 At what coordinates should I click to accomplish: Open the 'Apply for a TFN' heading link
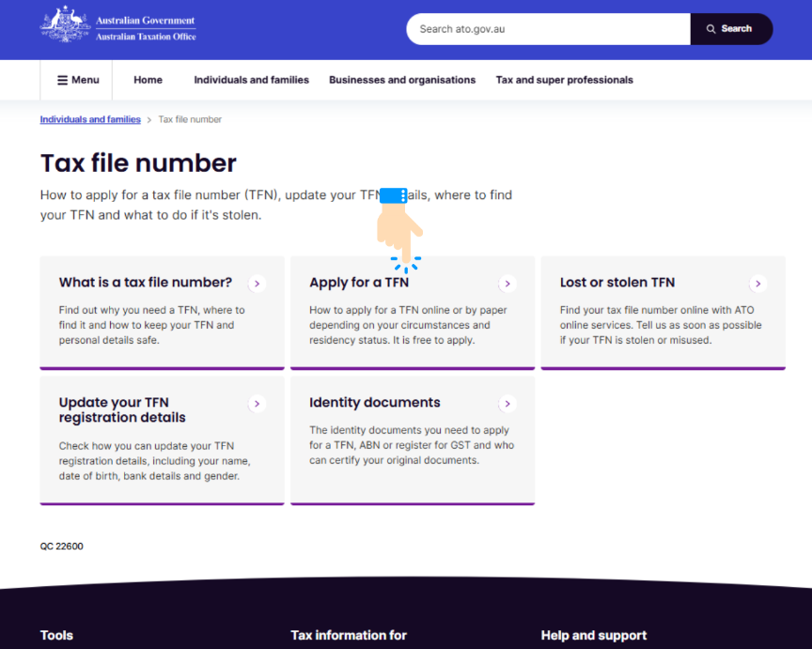click(x=359, y=283)
